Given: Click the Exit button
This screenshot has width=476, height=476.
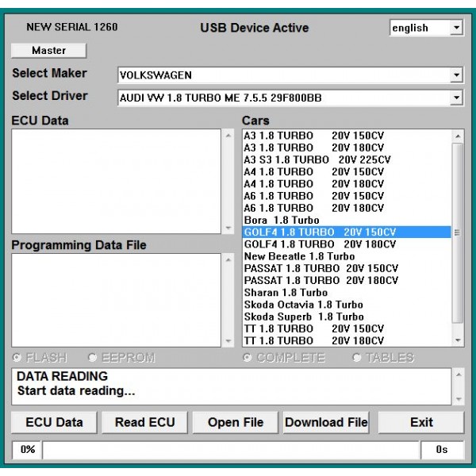Looking at the screenshot, I should coord(421,422).
